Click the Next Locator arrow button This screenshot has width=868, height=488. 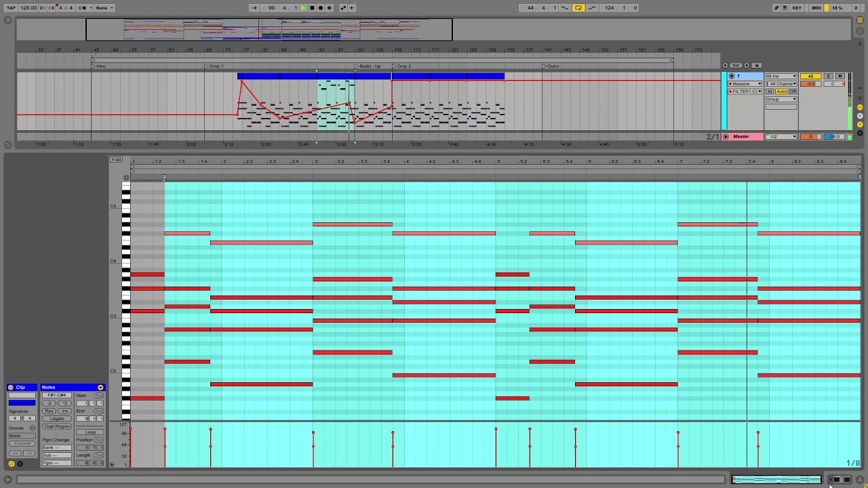point(747,65)
